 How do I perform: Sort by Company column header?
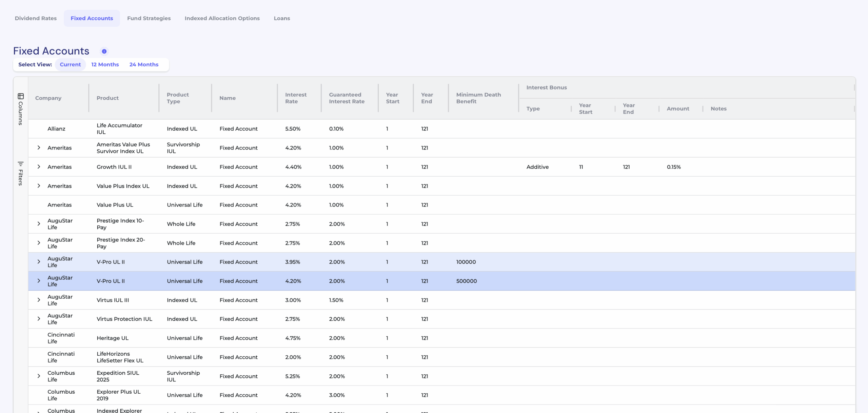pyautogui.click(x=48, y=98)
